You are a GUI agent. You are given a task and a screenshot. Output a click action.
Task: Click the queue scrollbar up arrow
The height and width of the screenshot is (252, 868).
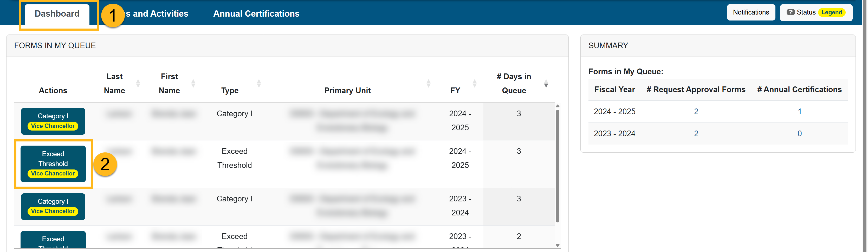tap(558, 106)
